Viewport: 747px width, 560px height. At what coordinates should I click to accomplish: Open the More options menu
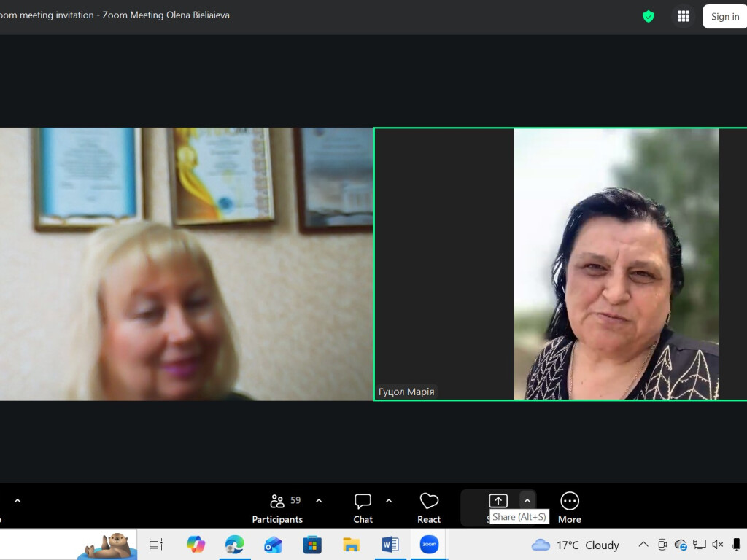tap(569, 508)
